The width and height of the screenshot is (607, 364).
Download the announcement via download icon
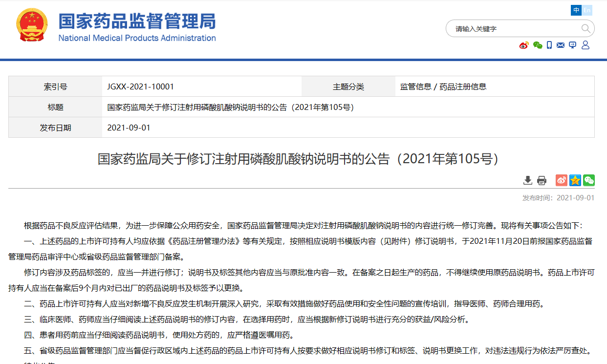[528, 180]
